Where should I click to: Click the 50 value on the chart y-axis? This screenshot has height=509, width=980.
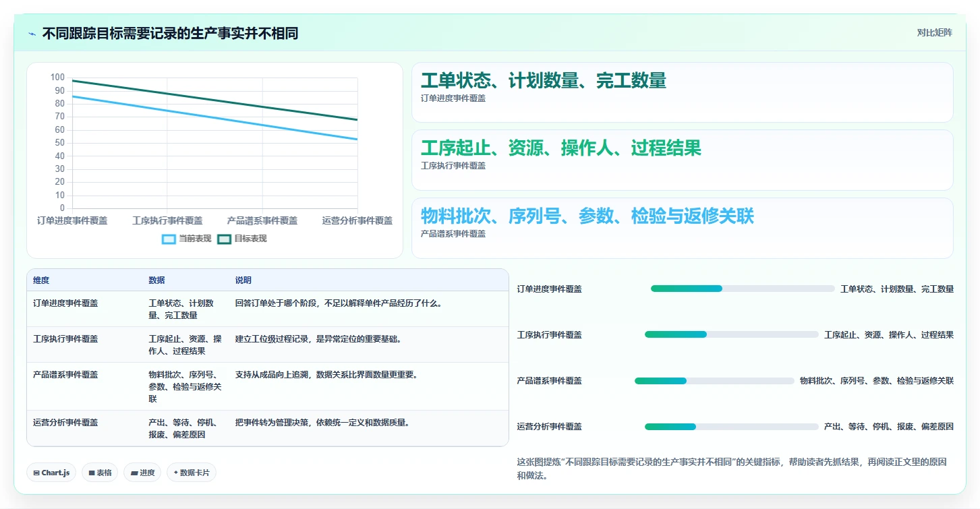60,143
